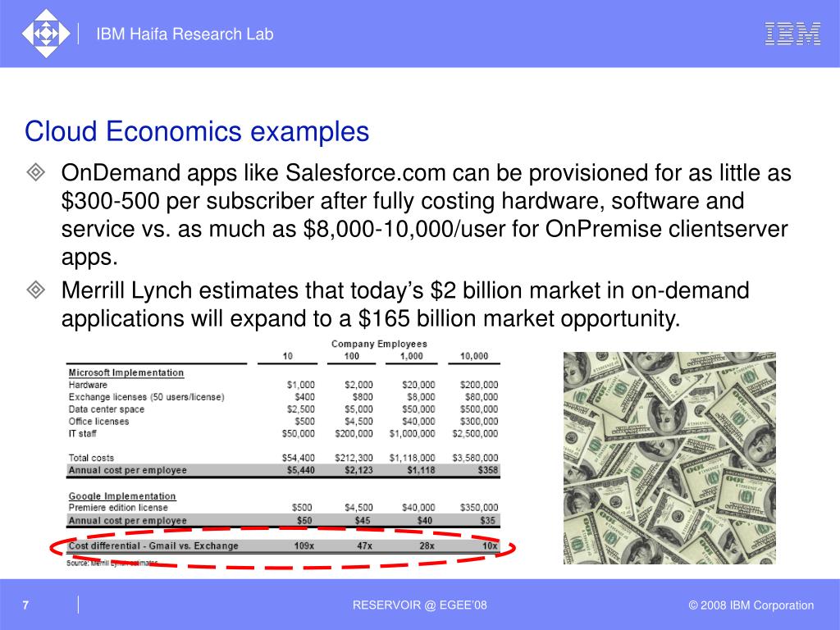Screen dimensions: 840x630
Task: Click the 'Source: Merrill Lynch estimates' note
Action: (112, 563)
